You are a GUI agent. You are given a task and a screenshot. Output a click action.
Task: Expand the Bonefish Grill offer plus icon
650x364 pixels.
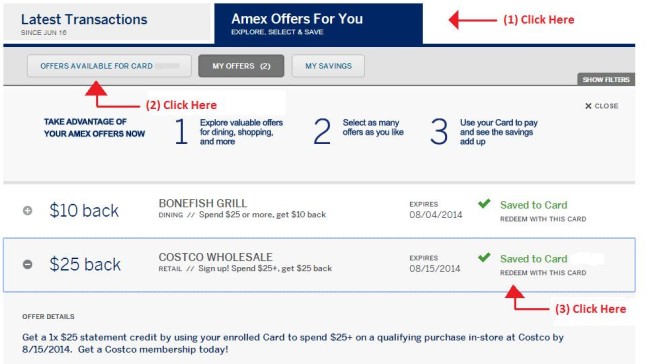coord(27,211)
